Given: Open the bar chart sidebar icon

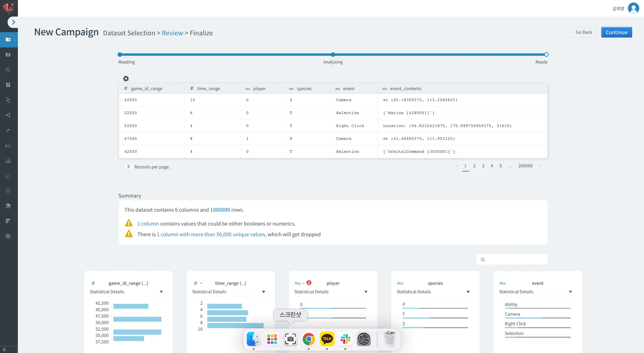Looking at the screenshot, I should tap(8, 160).
